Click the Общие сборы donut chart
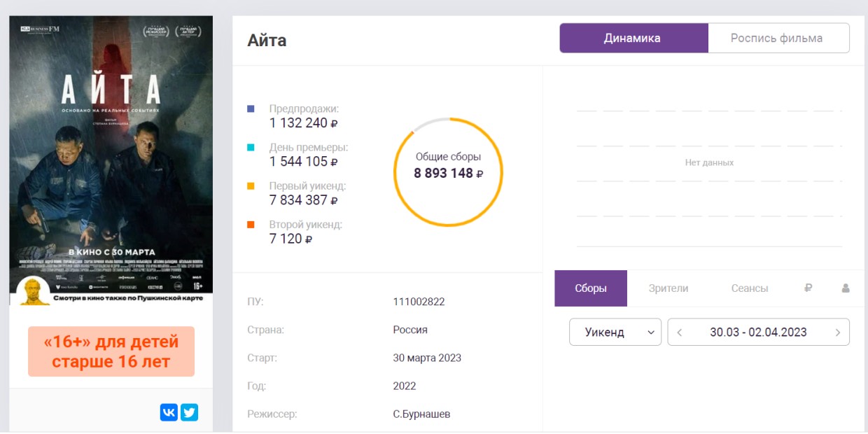This screenshot has height=434, width=868. coord(448,172)
